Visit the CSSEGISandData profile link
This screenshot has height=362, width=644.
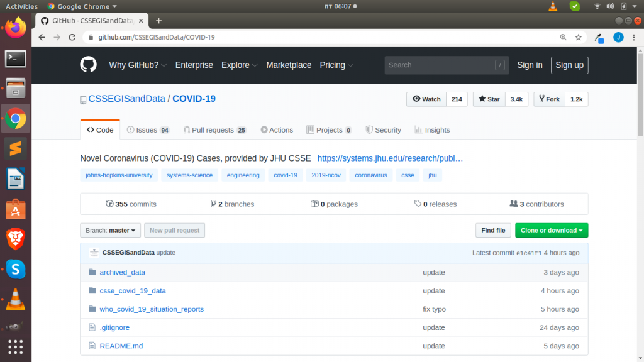pyautogui.click(x=127, y=99)
